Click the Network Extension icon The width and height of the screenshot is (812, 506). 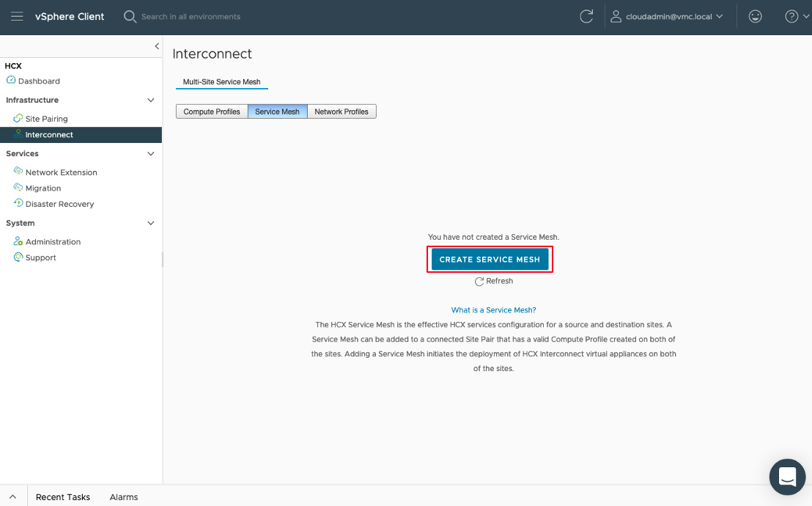click(x=18, y=171)
